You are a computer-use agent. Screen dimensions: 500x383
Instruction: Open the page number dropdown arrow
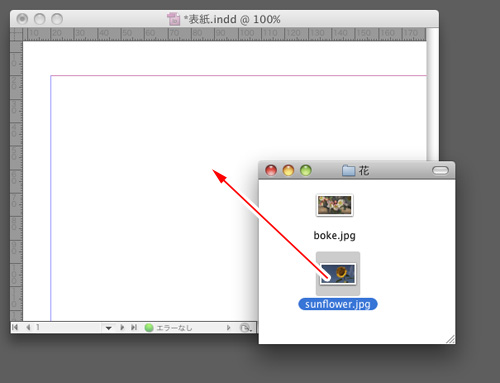(x=108, y=328)
